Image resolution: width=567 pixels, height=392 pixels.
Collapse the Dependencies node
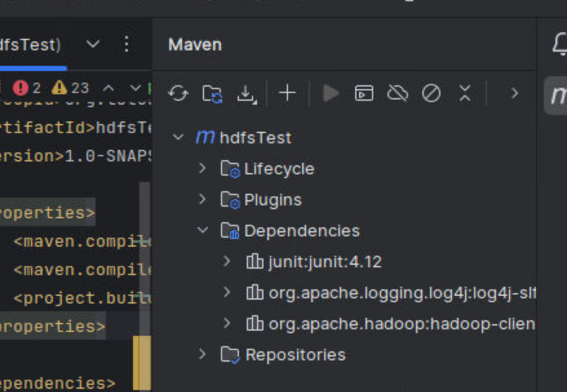click(x=203, y=231)
